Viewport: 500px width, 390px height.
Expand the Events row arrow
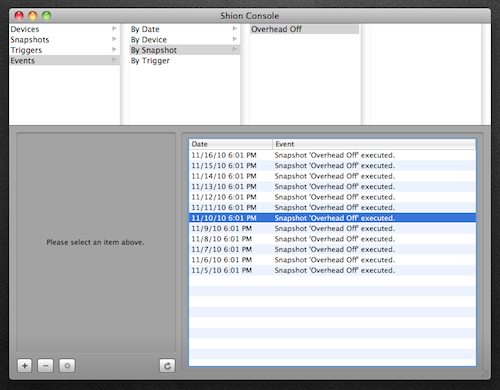[x=114, y=60]
